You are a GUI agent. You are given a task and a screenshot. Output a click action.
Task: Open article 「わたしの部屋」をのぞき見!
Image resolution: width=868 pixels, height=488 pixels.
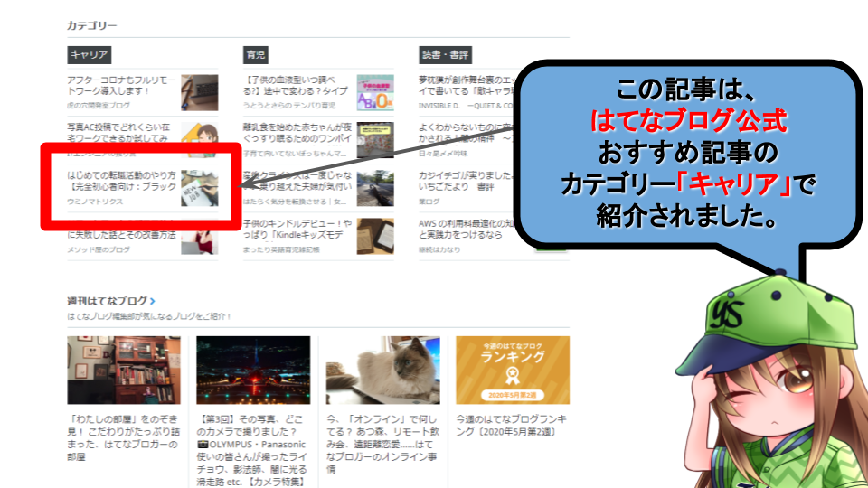pos(124,438)
